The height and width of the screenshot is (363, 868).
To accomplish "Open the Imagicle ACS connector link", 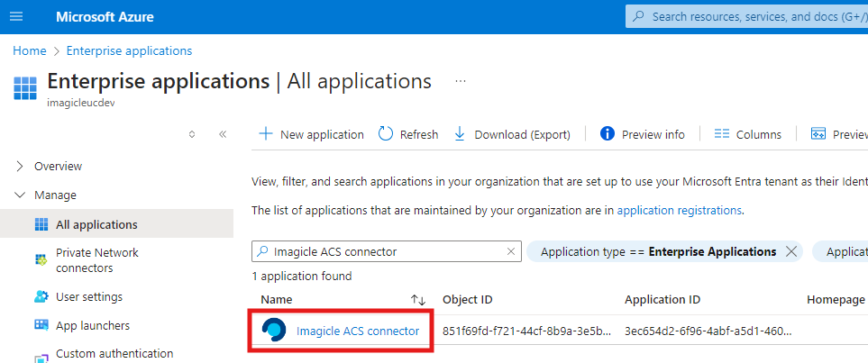I will [x=358, y=331].
